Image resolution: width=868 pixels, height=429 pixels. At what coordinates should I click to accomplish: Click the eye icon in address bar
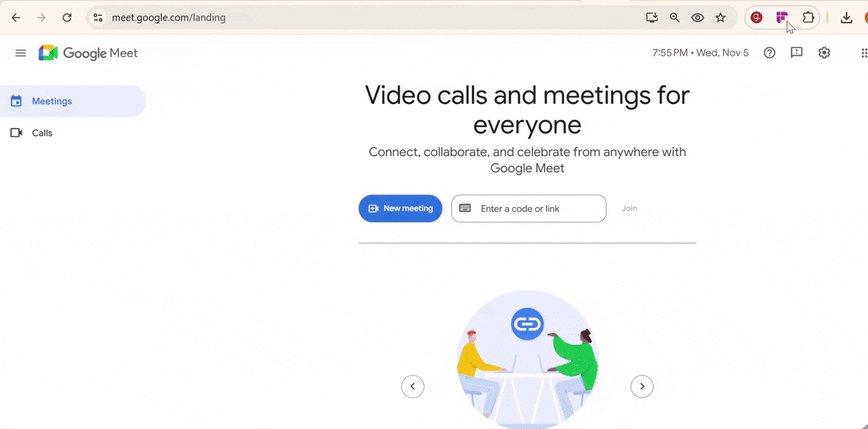(698, 18)
